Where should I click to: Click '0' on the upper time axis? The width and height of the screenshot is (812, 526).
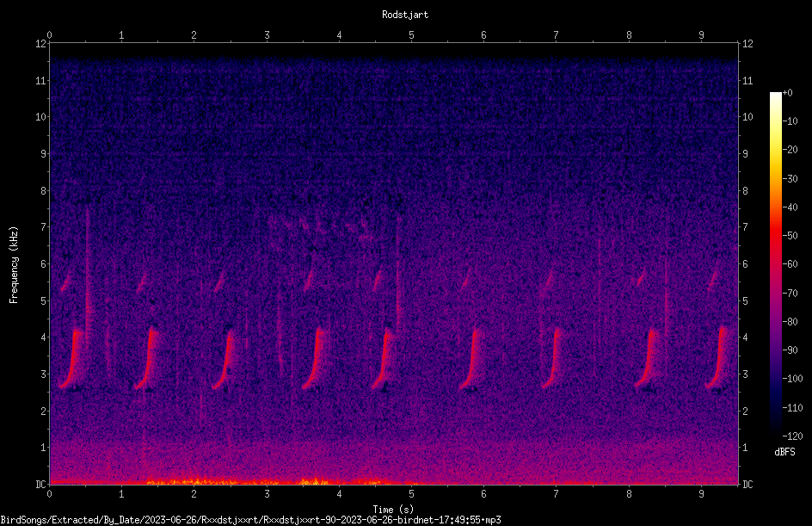(x=49, y=35)
